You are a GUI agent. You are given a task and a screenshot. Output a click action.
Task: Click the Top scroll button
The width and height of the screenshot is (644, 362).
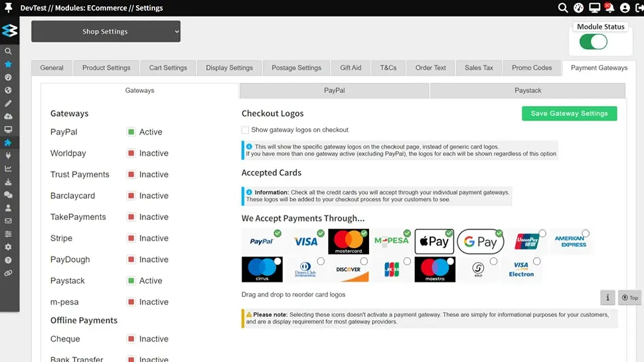629,298
